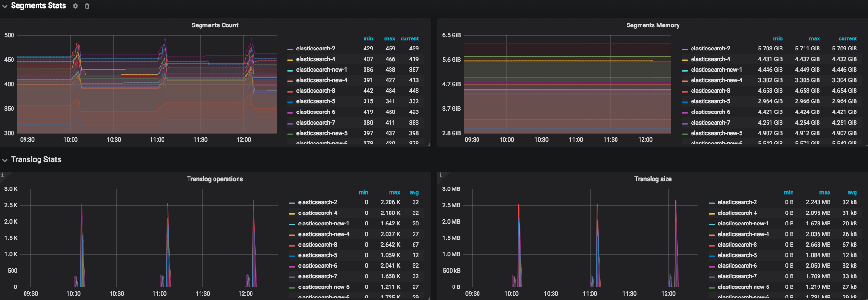This screenshot has height=300, width=868.
Task: Collapse the Segments Stats row chevron
Action: (5, 6)
